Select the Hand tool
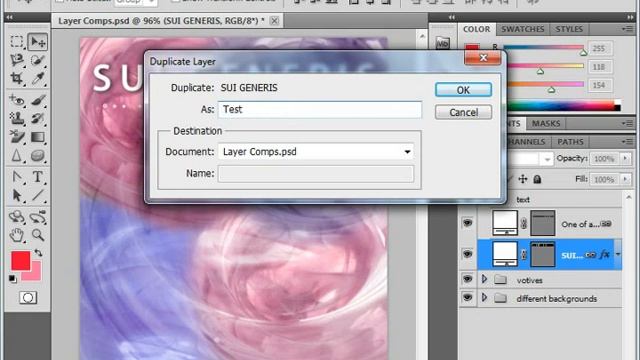This screenshot has width=640, height=360. (x=17, y=235)
